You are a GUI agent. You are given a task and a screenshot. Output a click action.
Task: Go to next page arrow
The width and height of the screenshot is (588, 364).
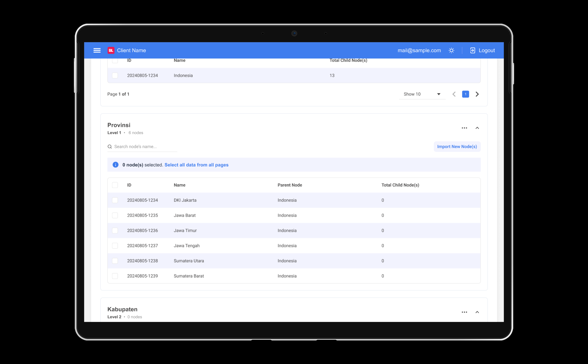click(x=477, y=94)
